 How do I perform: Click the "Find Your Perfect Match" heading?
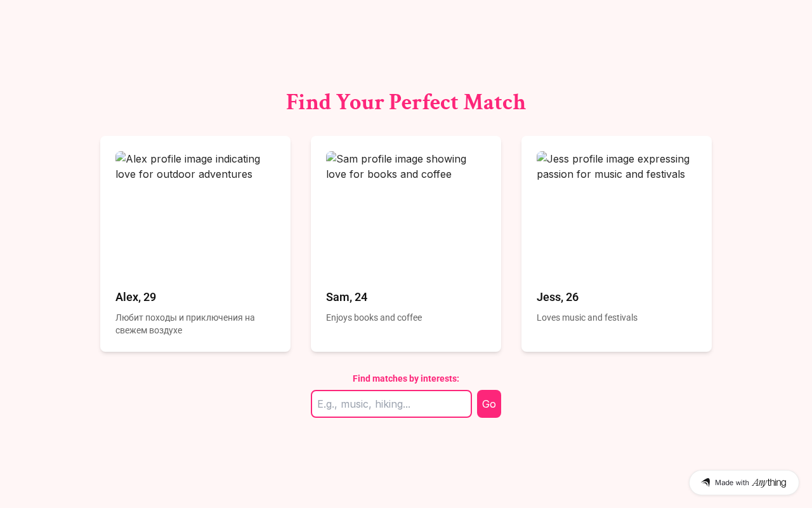[406, 102]
